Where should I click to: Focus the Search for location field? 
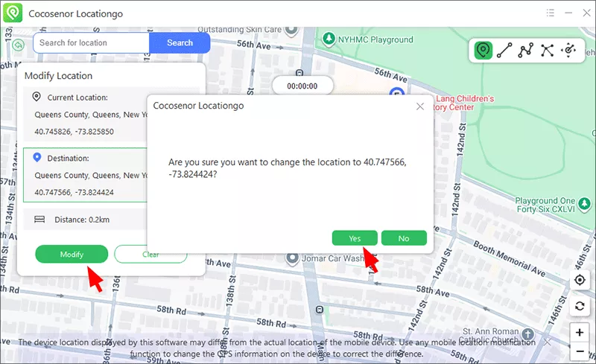click(x=91, y=42)
